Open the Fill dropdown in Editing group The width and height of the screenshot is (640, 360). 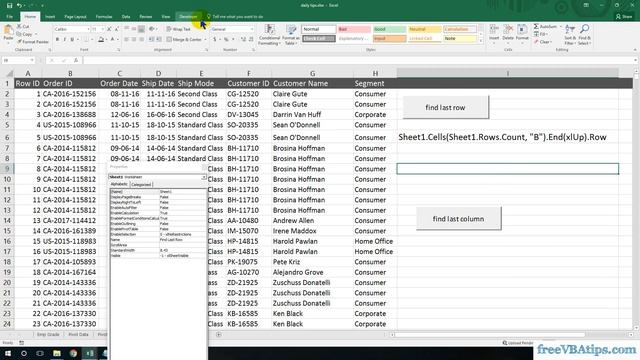541,34
